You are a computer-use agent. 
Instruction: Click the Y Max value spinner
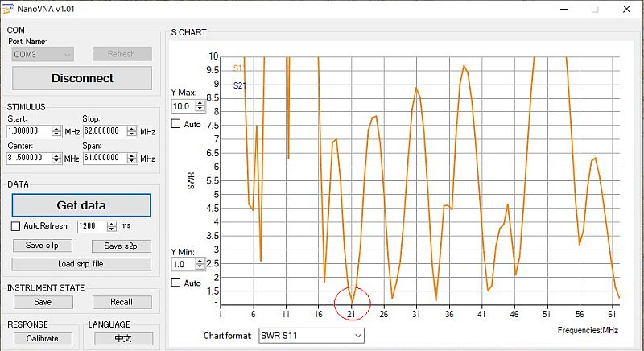(x=200, y=105)
